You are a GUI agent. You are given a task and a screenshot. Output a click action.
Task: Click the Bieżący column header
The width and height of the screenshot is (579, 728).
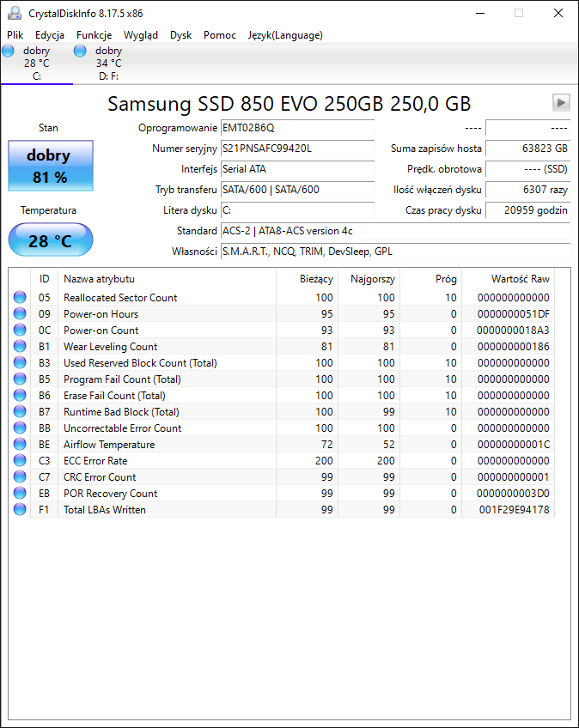[308, 278]
